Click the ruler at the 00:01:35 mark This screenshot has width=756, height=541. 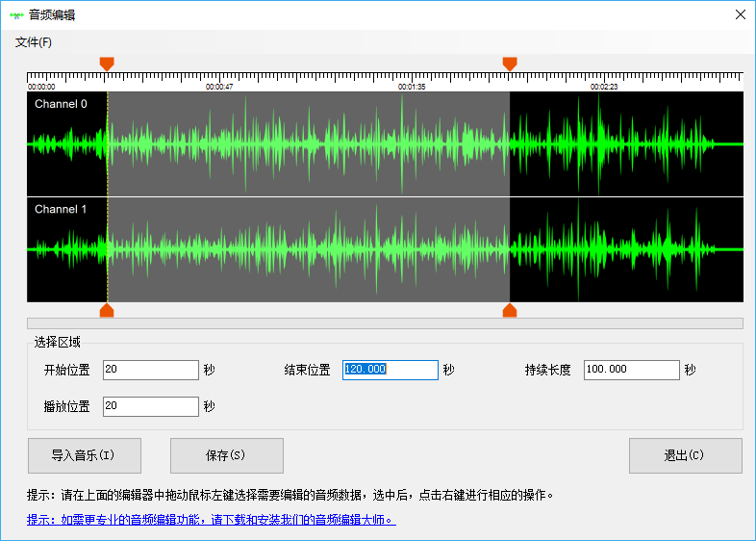pos(413,79)
